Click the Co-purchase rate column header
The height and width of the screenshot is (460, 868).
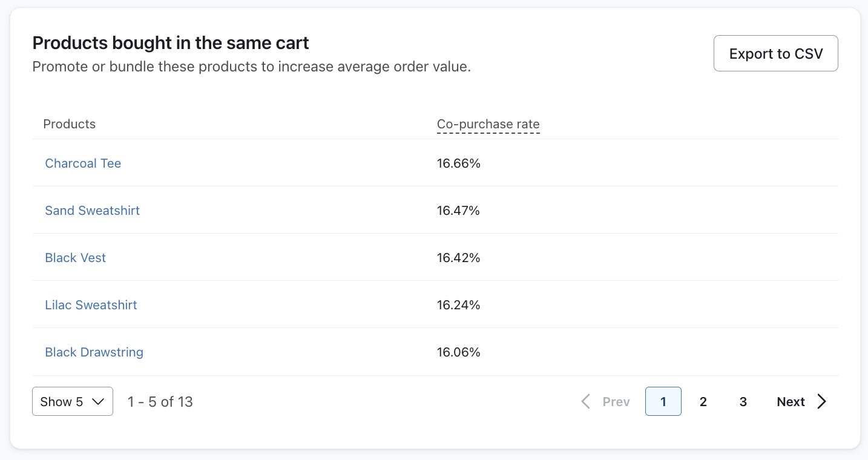(x=488, y=124)
